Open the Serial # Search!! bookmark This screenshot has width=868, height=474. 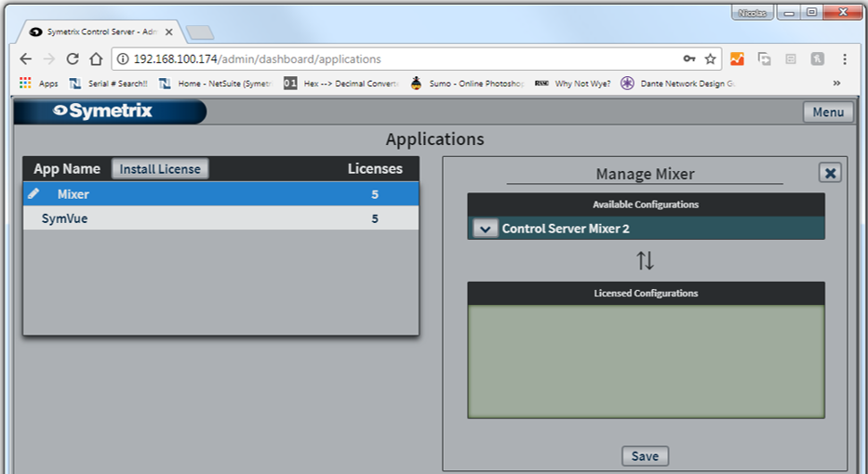point(109,83)
